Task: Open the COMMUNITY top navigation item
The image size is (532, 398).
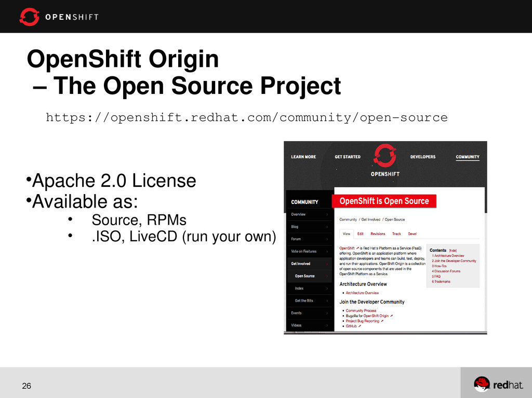Action: [x=468, y=157]
